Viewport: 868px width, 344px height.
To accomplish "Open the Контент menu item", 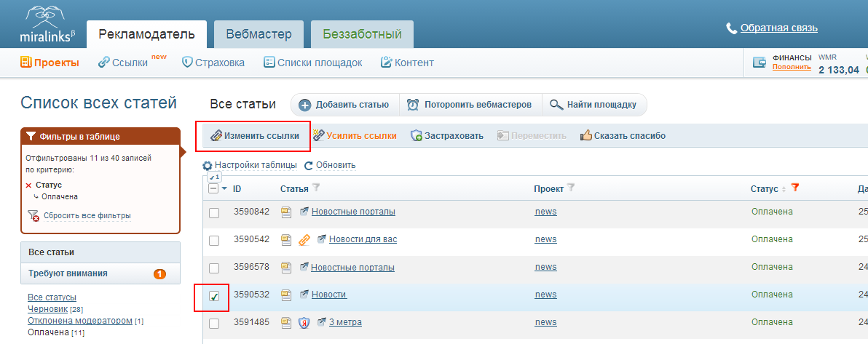I will 408,63.
